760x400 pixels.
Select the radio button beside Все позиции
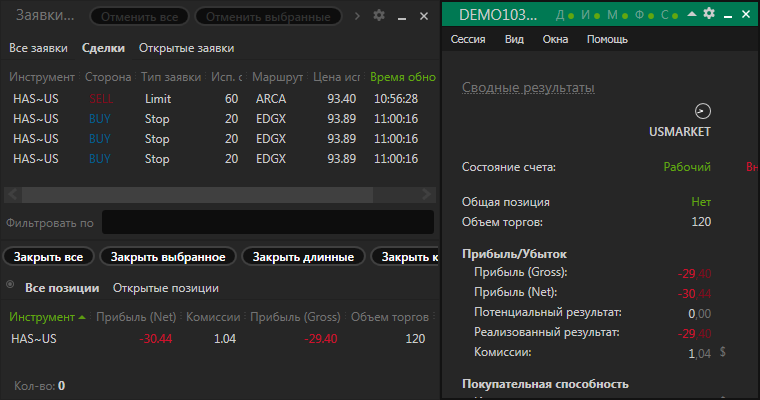point(12,286)
